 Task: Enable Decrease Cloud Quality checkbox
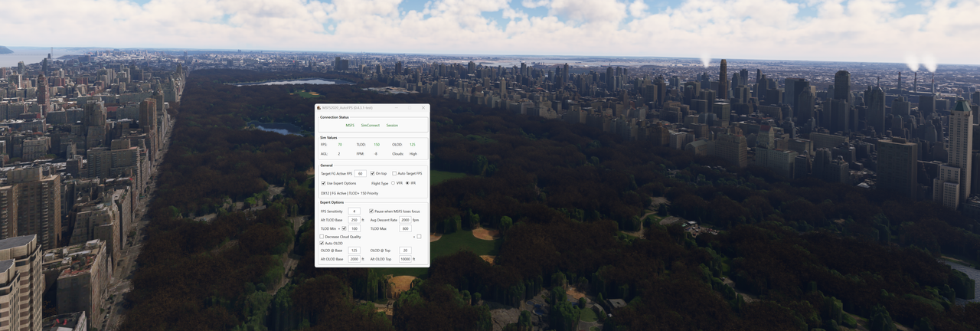pyautogui.click(x=322, y=237)
